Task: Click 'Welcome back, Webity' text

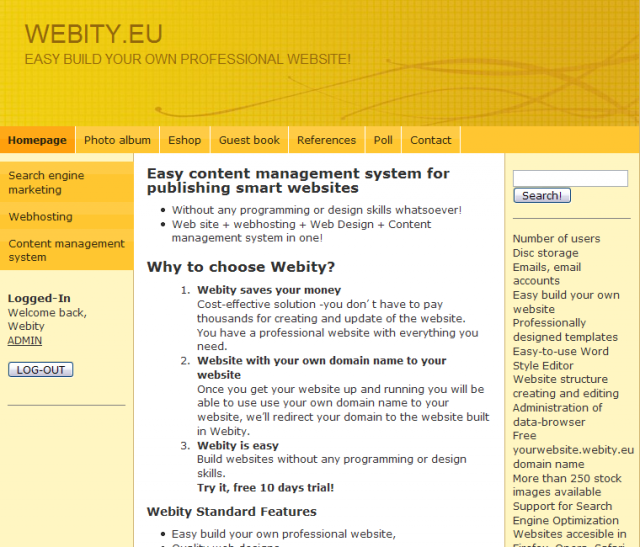Action: pyautogui.click(x=47, y=319)
